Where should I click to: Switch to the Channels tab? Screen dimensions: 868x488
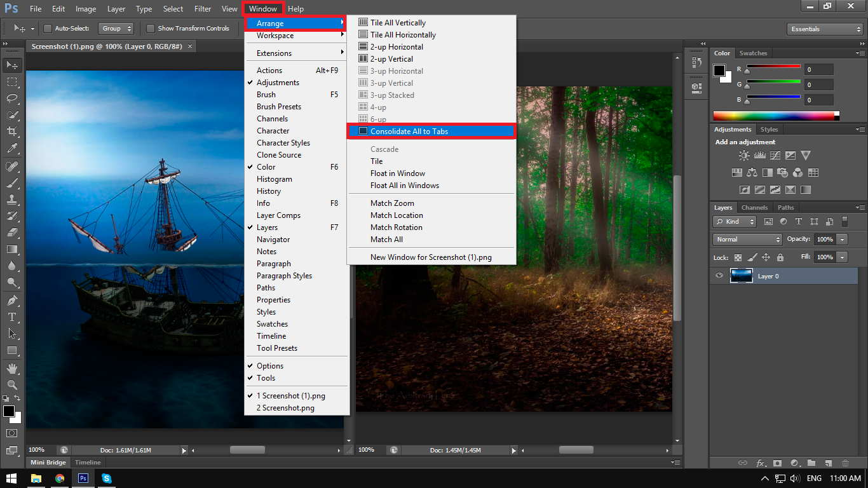point(754,208)
